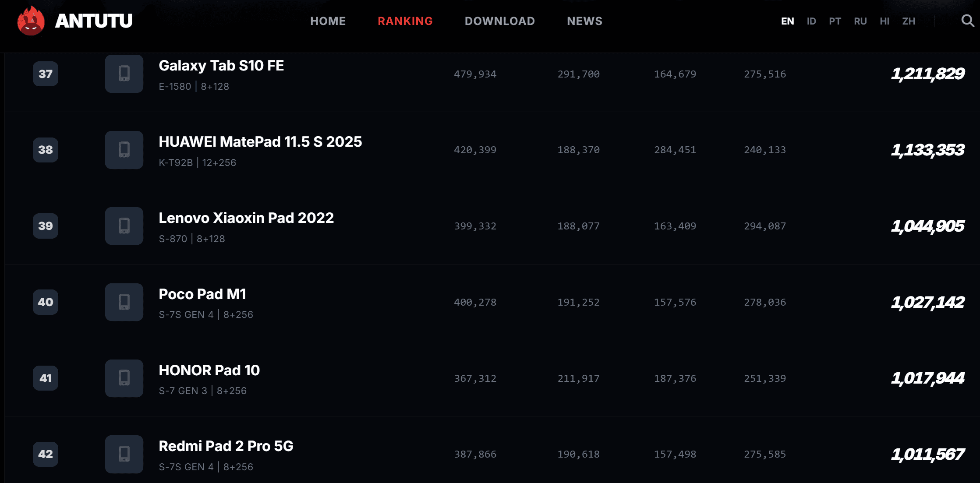Click score value 275,516

765,74
